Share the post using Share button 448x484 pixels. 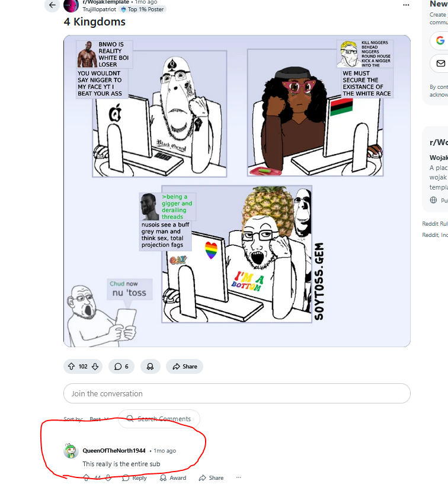pos(185,366)
